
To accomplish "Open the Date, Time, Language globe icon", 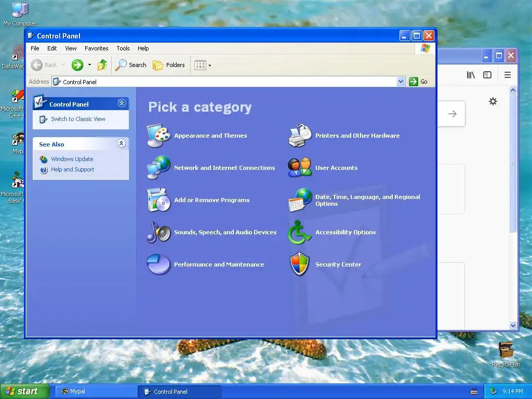I will [300, 200].
